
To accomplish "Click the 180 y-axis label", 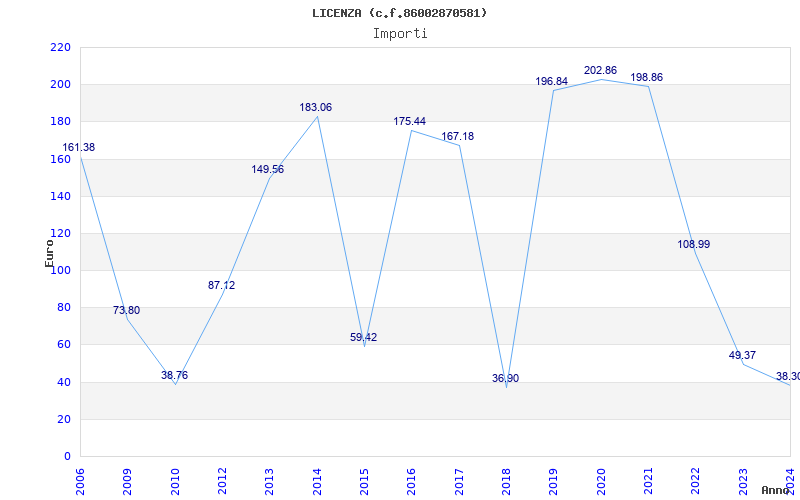I will 60,122.
